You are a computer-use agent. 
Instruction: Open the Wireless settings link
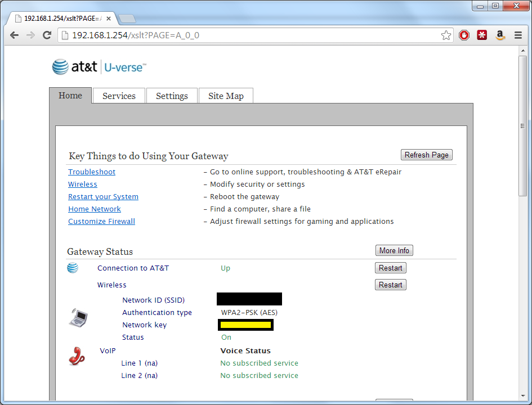[82, 184]
